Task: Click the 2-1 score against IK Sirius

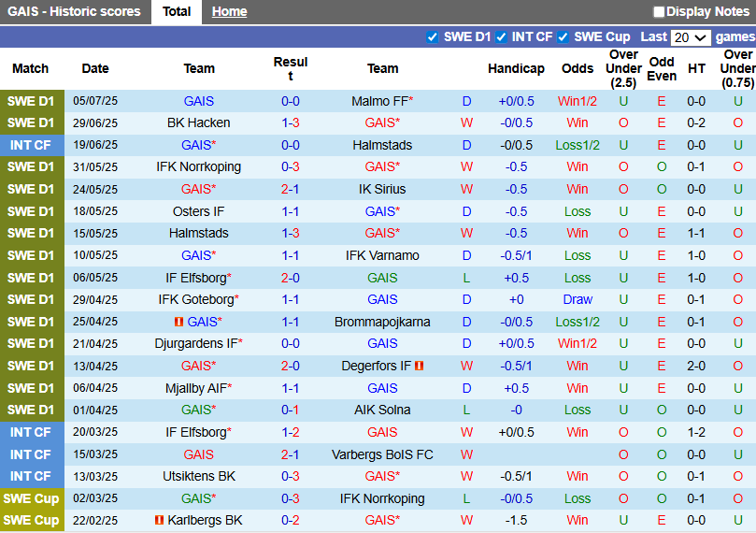Action: click(291, 189)
